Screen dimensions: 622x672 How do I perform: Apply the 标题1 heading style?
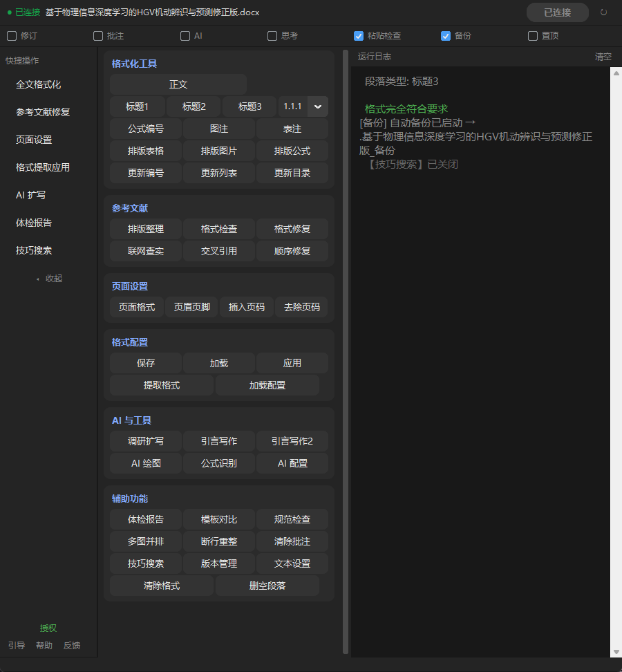coord(136,106)
